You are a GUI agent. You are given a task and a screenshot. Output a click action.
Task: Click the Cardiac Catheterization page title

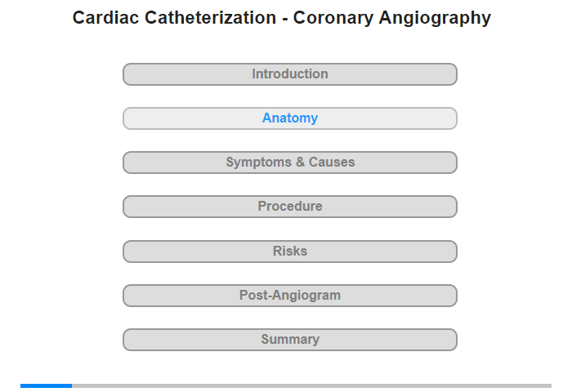(x=282, y=18)
